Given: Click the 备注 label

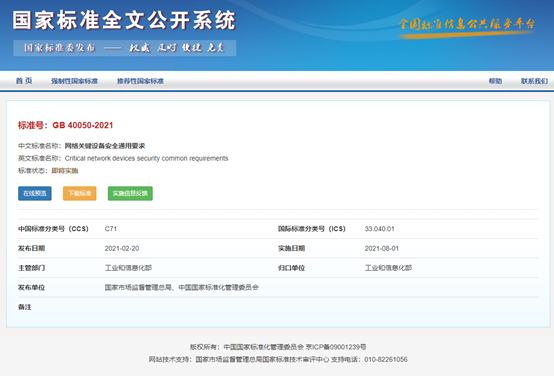Looking at the screenshot, I should pos(25,307).
